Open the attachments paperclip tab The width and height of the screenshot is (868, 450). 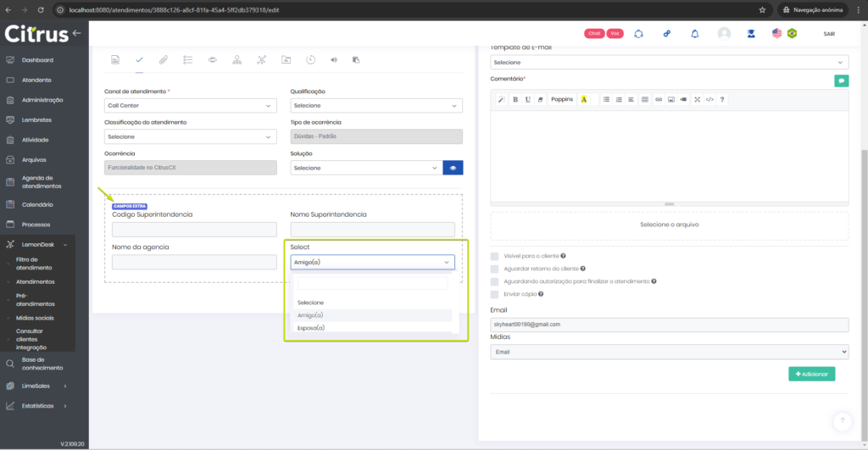coord(163,60)
